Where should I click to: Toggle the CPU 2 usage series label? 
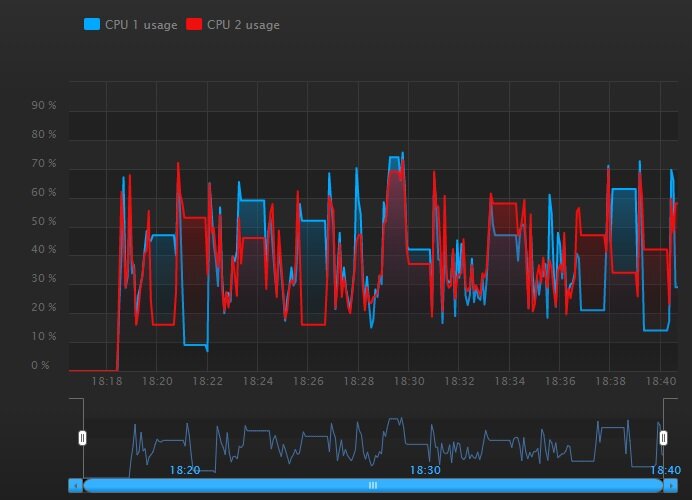point(243,25)
